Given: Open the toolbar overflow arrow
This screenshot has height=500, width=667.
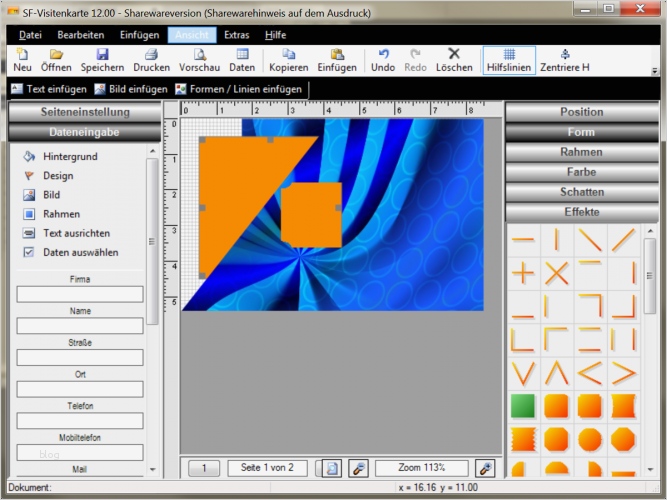Looking at the screenshot, I should [x=655, y=71].
